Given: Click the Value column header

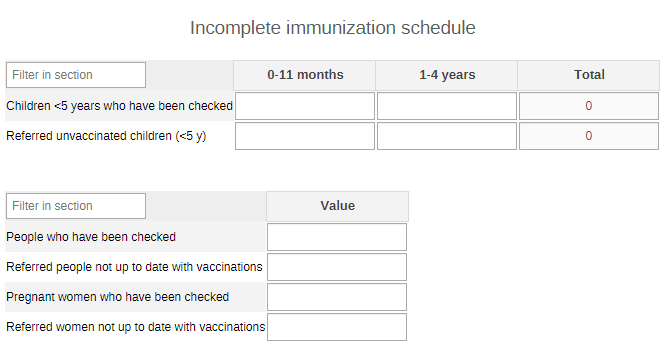Looking at the screenshot, I should pos(338,206).
